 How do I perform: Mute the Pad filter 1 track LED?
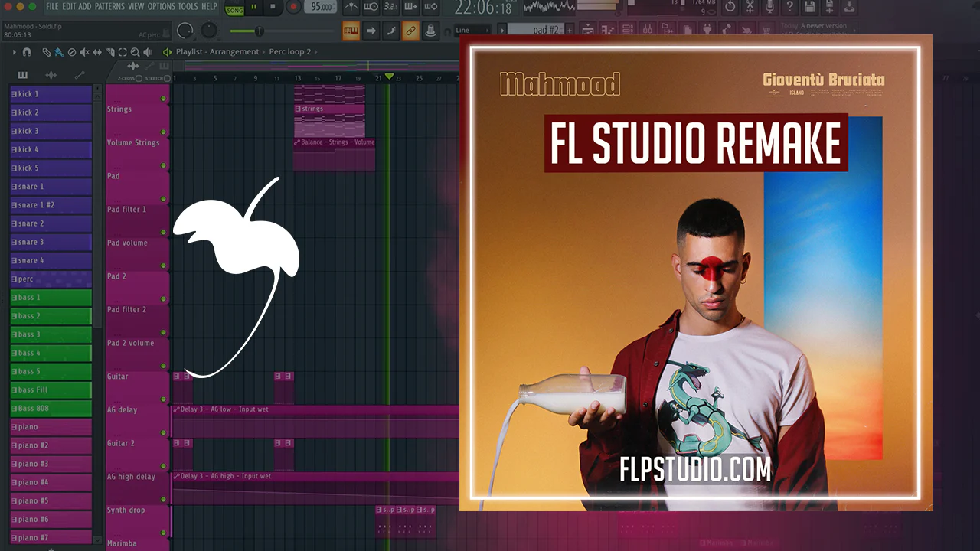[163, 232]
